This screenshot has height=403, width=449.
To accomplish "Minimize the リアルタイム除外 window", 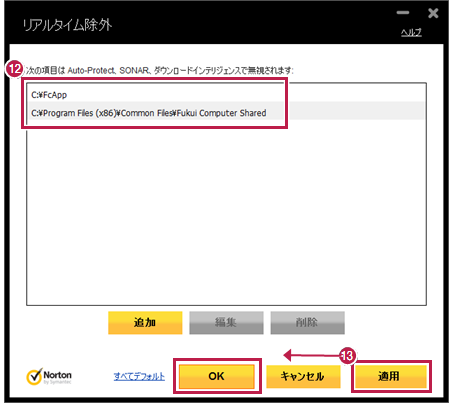I will (x=403, y=13).
